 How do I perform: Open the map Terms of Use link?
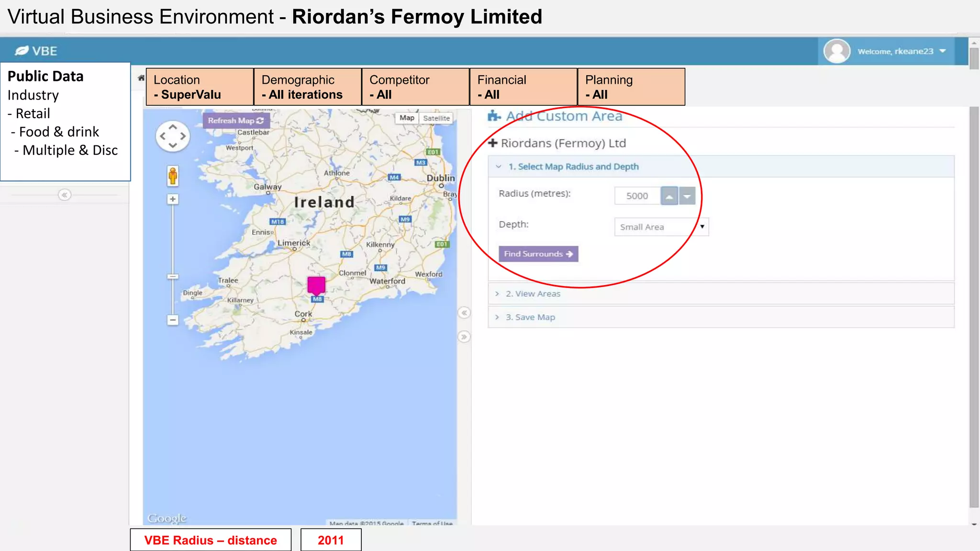pos(432,523)
